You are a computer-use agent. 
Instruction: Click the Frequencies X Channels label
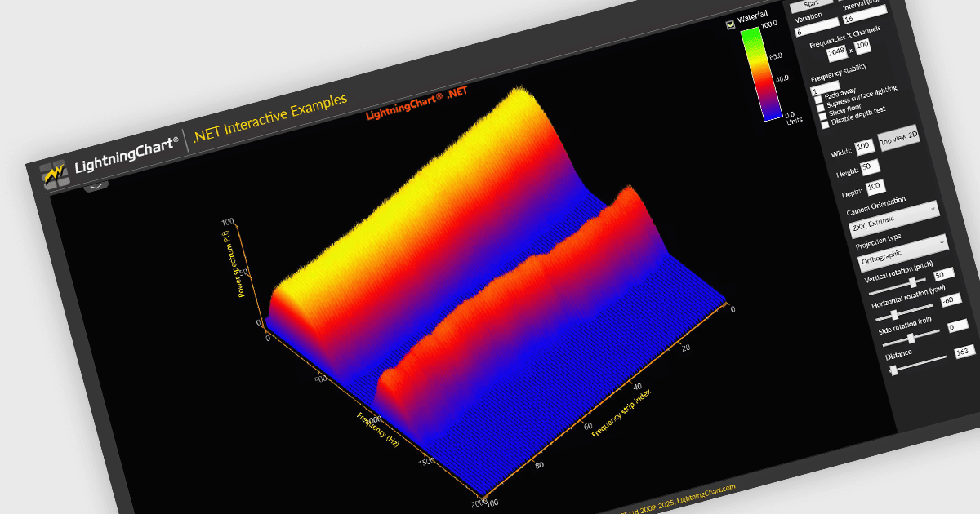(844, 37)
